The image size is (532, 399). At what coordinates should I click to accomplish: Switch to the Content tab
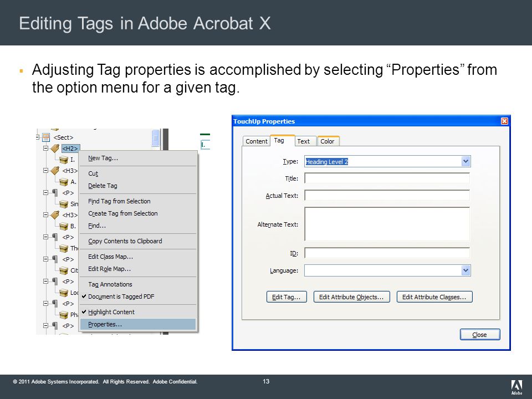[x=257, y=141]
